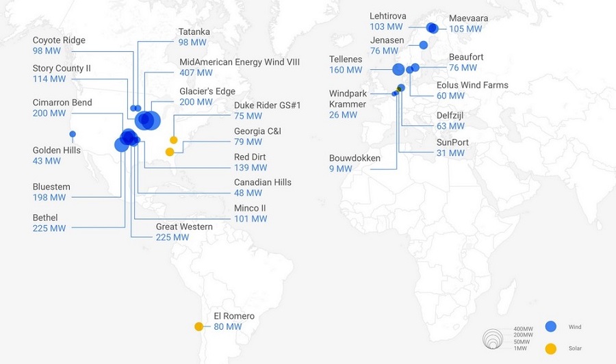Viewport: 616px width, 364px height.
Task: Click the Beaufort label
Action: point(466,57)
